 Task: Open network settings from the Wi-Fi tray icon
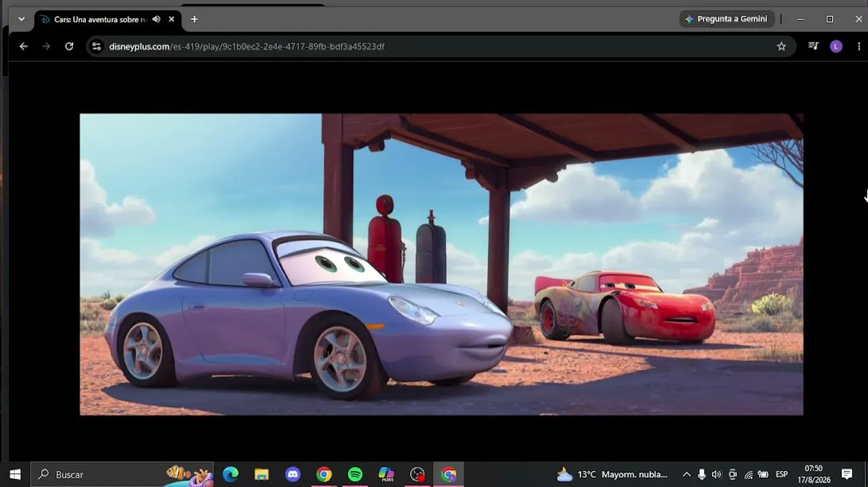[x=748, y=474]
